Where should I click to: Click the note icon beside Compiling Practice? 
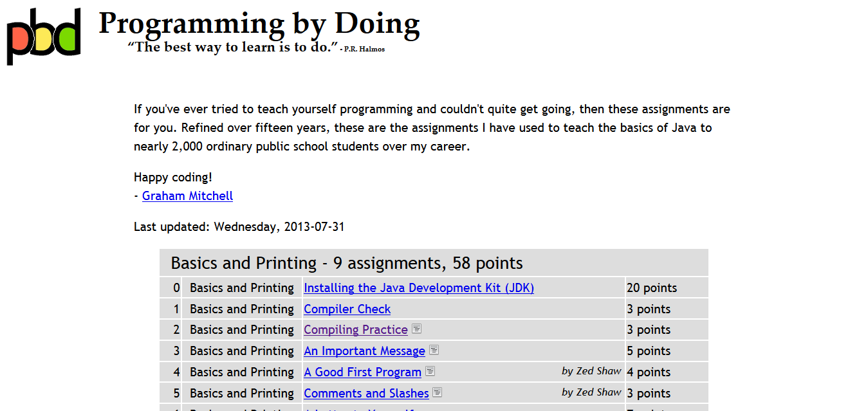(416, 329)
